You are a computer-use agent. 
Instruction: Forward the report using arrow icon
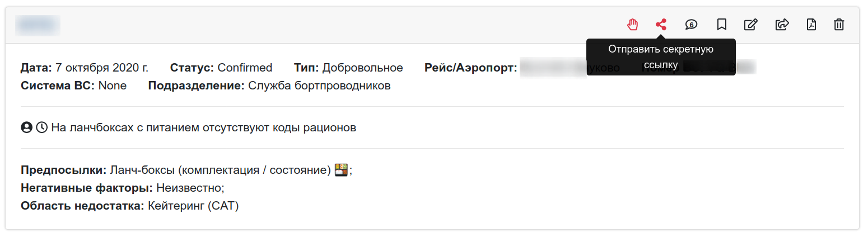point(782,25)
